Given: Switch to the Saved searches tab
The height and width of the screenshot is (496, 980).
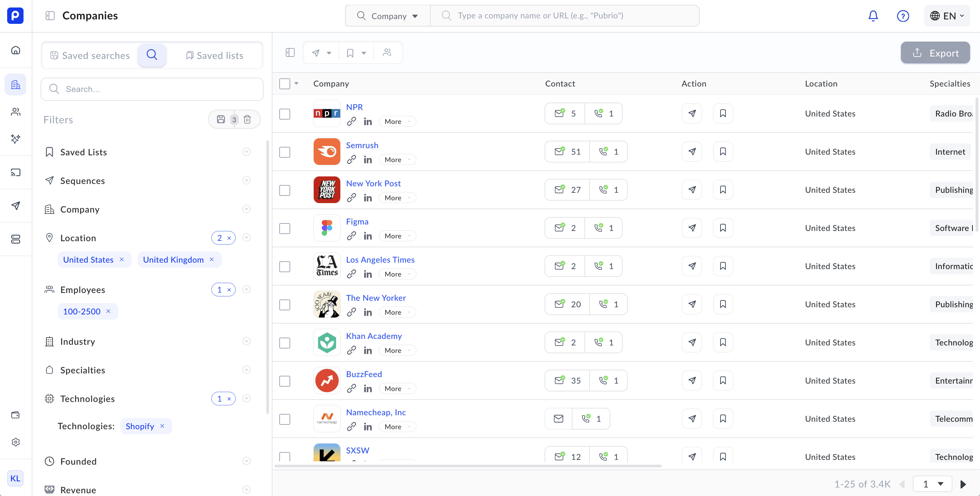Looking at the screenshot, I should 90,56.
